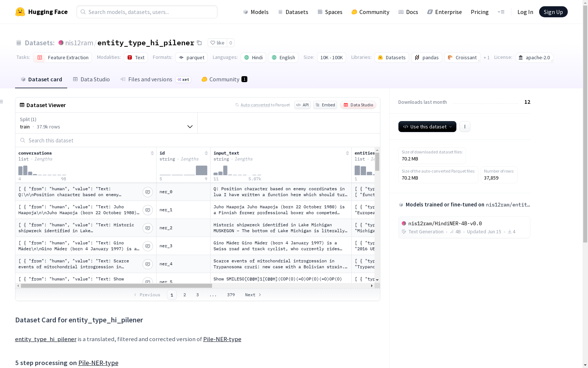Open Docs in the top navigation

click(x=408, y=12)
